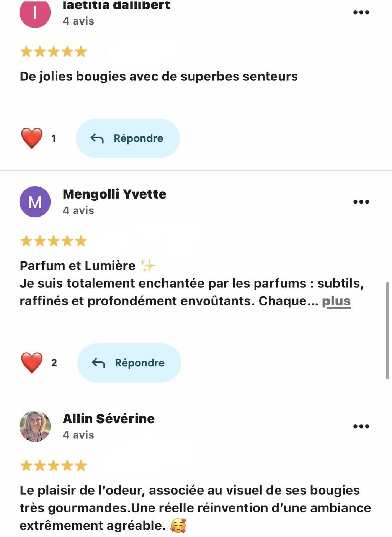Viewport: 392px width, 537px height.
Task: Click the page scrollbar thumb
Action: (x=387, y=330)
